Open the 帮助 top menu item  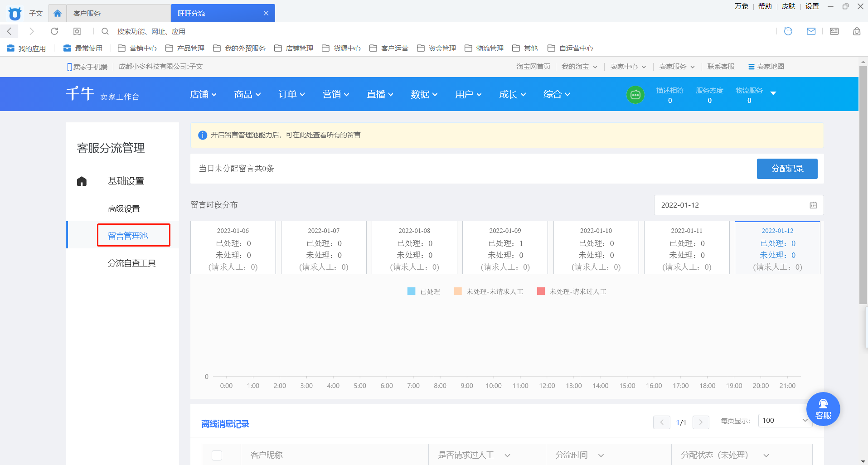click(x=765, y=6)
